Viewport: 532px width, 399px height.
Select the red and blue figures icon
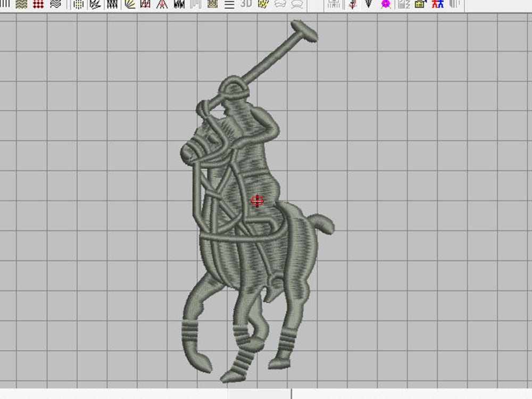pos(437,5)
